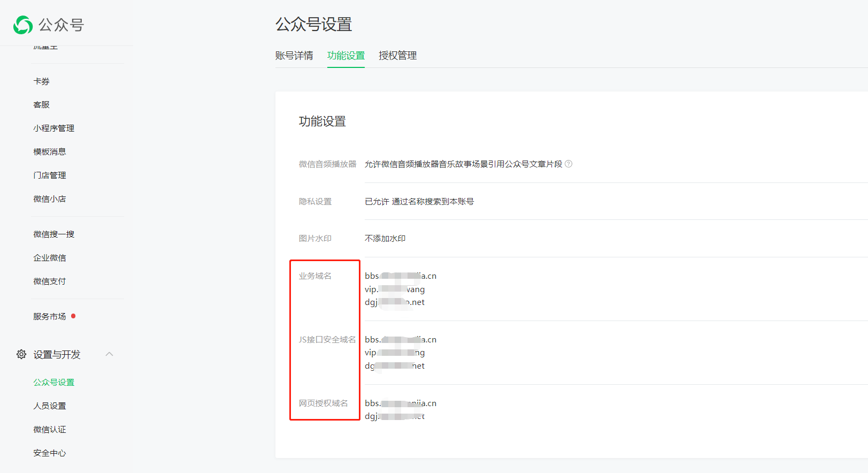Click the 图片水印 row label
The width and height of the screenshot is (868, 473).
pos(315,239)
